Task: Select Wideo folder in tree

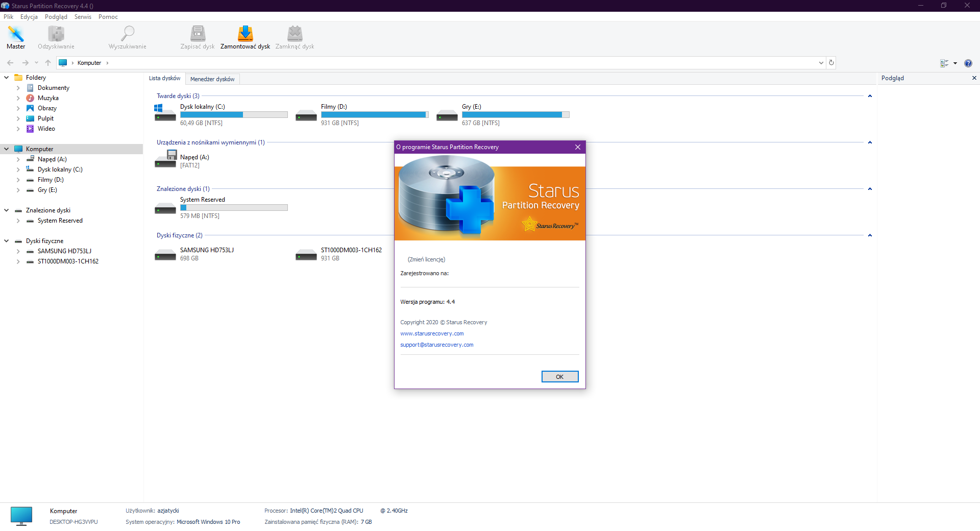Action: click(46, 129)
